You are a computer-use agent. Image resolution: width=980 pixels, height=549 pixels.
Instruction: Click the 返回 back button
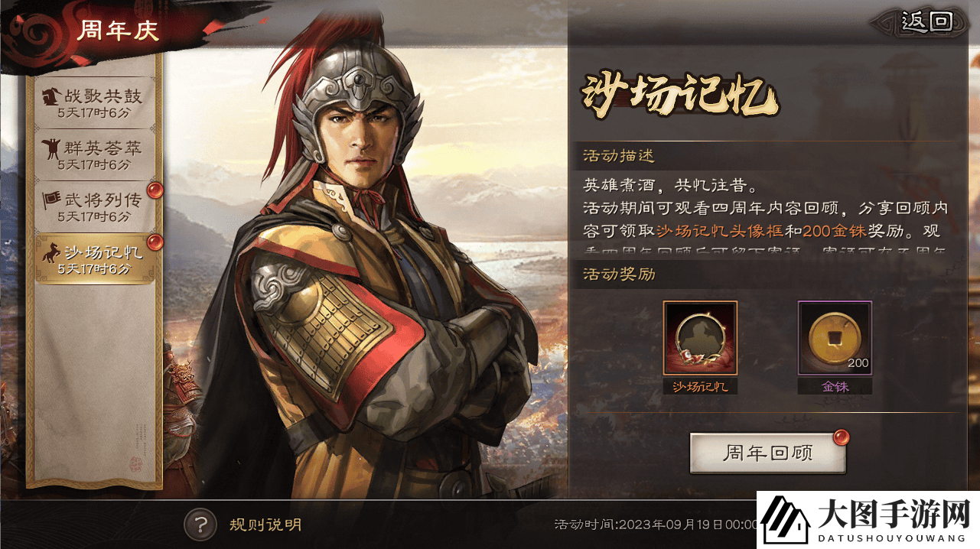(x=926, y=21)
